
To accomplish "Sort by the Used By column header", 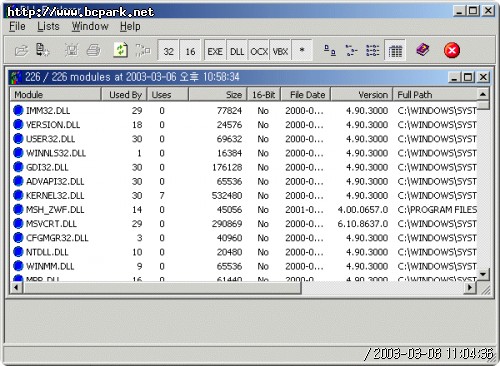I will click(x=124, y=95).
